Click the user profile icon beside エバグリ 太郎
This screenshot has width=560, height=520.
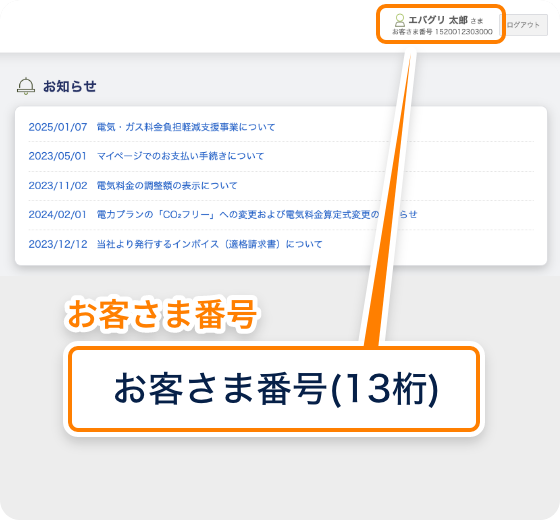click(x=400, y=20)
